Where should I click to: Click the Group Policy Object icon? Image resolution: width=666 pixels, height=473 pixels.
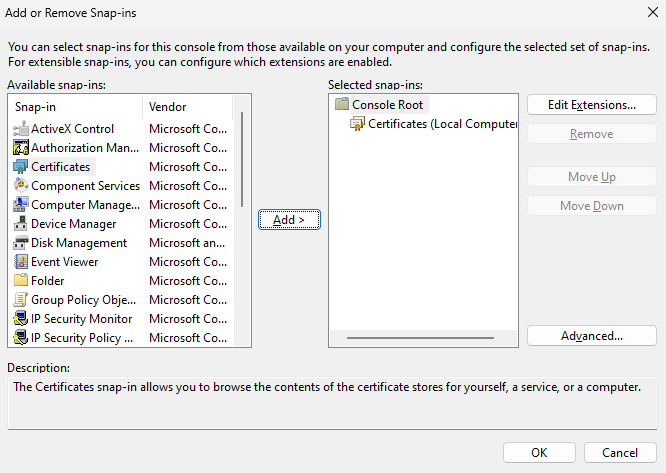(20, 300)
